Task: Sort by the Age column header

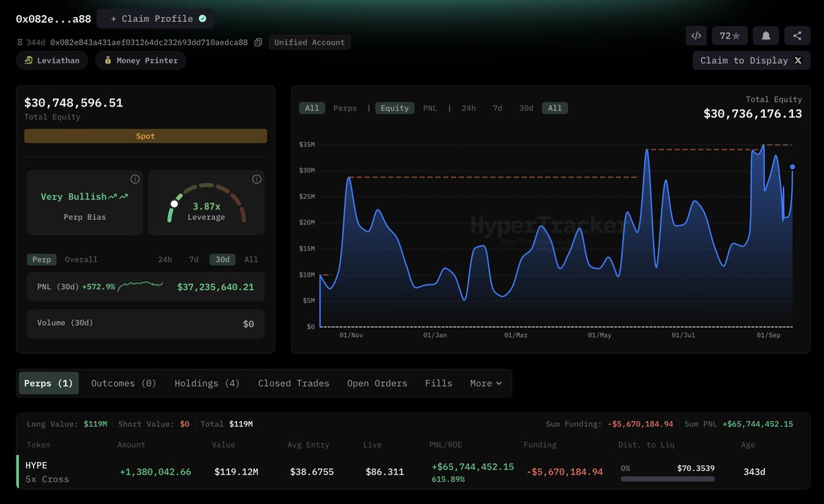Action: click(748, 444)
